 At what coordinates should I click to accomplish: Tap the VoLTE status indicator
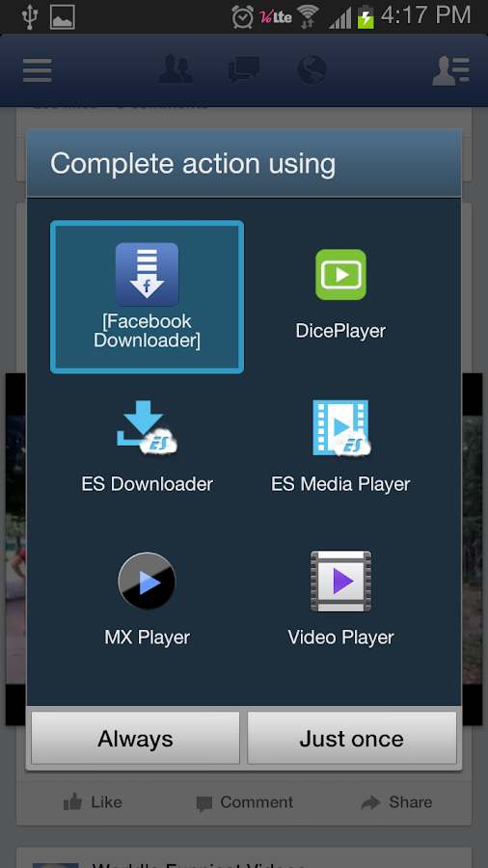[275, 17]
